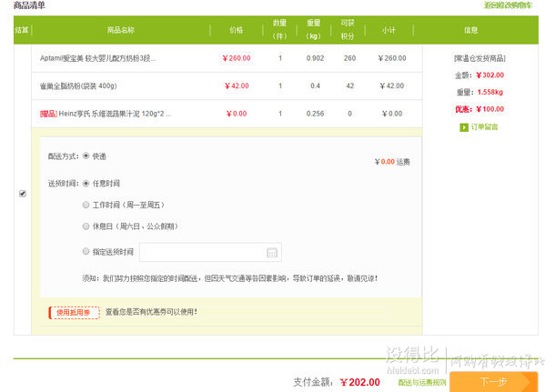Select 任意时间 delivery time option
The image size is (555, 392).
point(86,183)
